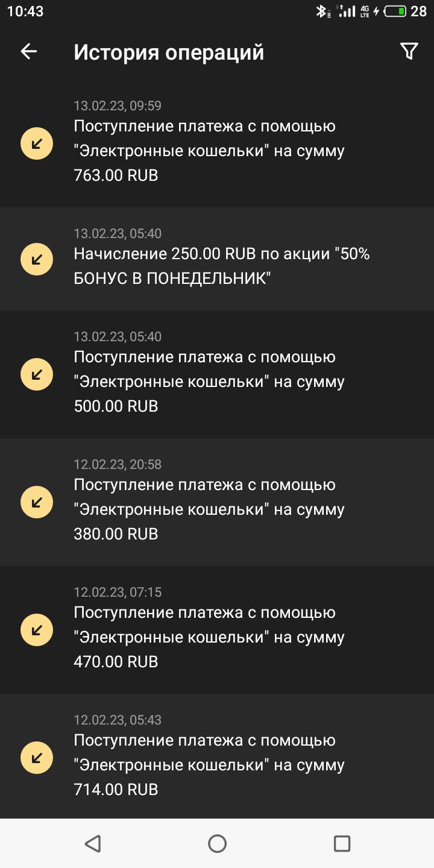
Task: View the 470.00 RUB payment details
Action: click(217, 630)
